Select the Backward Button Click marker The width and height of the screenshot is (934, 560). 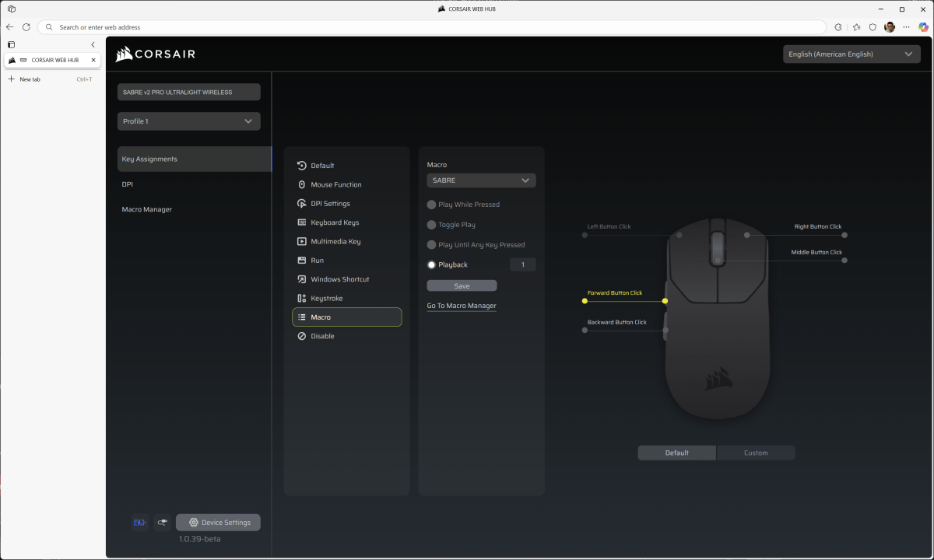coord(585,331)
